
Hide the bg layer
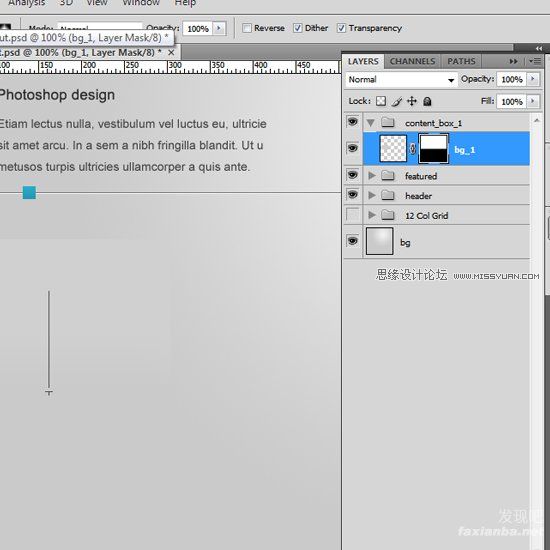click(353, 241)
